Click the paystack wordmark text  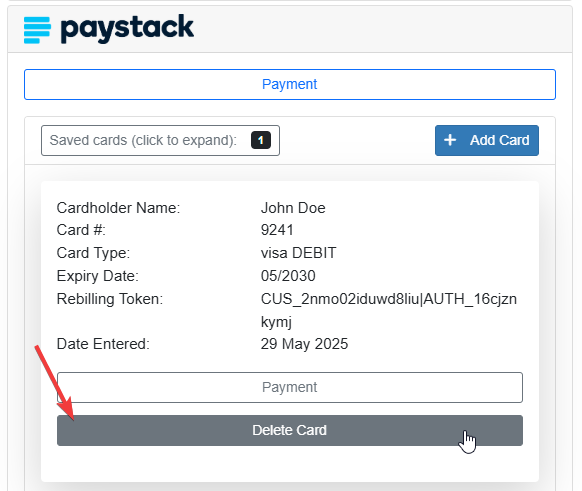tap(127, 29)
